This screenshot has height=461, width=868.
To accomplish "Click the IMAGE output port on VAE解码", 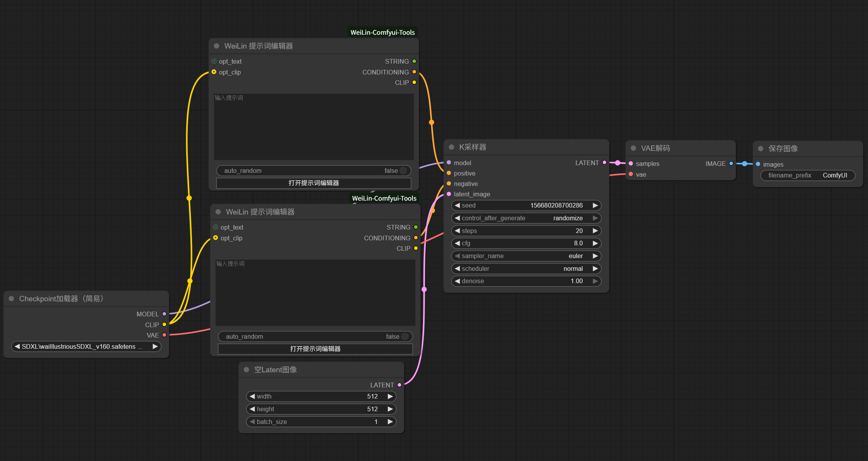I will (x=731, y=164).
